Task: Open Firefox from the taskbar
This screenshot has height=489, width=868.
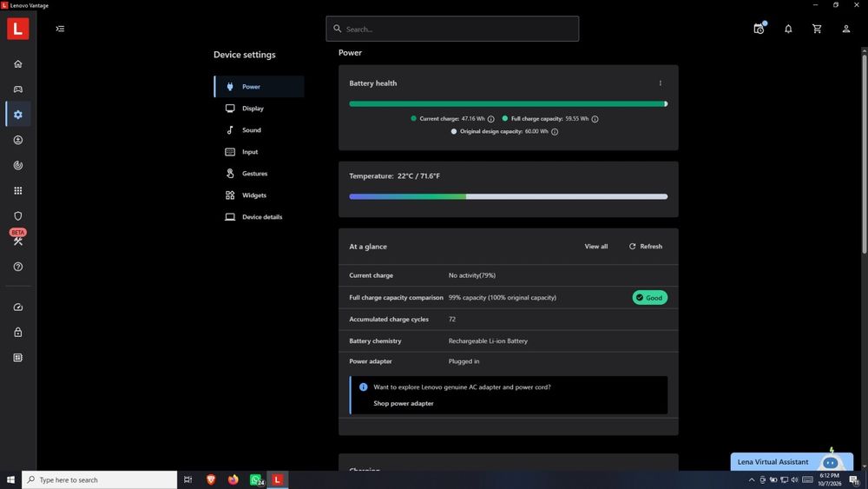Action: [233, 479]
